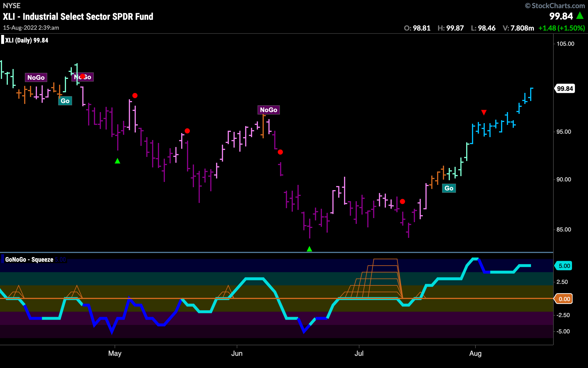The height and width of the screenshot is (368, 588).
Task: Click the Go label in late July
Action: tap(449, 188)
